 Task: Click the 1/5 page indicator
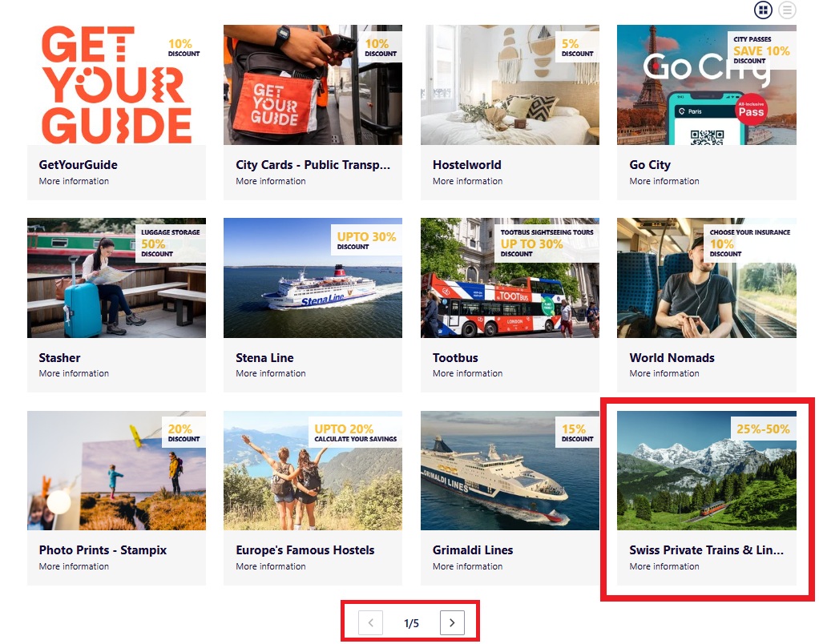click(411, 623)
